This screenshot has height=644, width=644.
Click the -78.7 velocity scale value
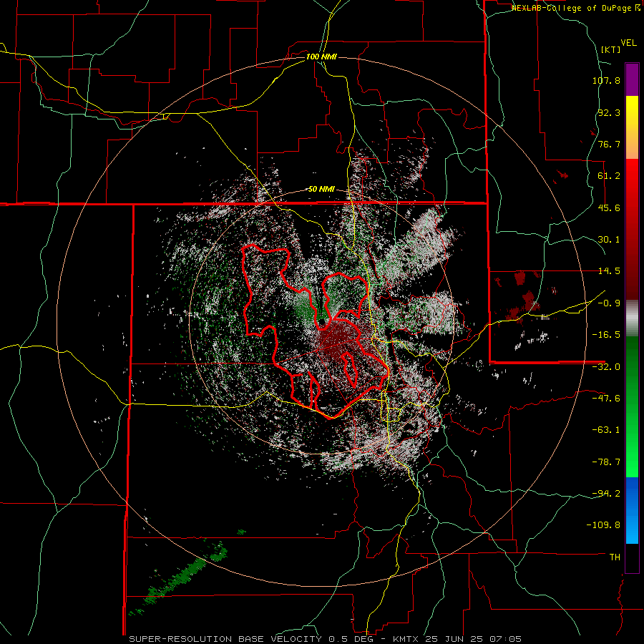[606, 462]
